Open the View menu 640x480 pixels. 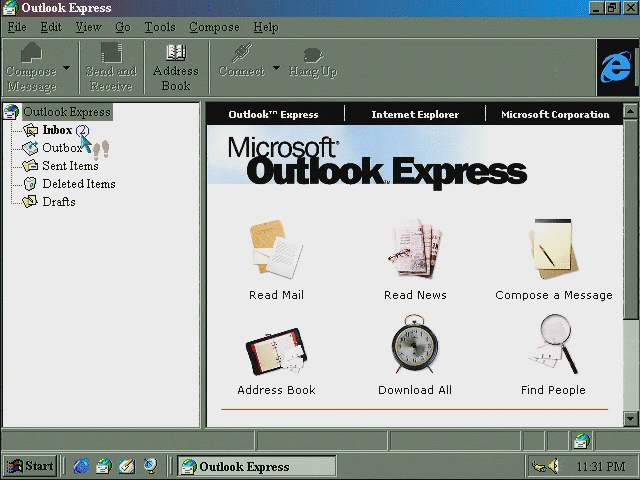pyautogui.click(x=88, y=27)
